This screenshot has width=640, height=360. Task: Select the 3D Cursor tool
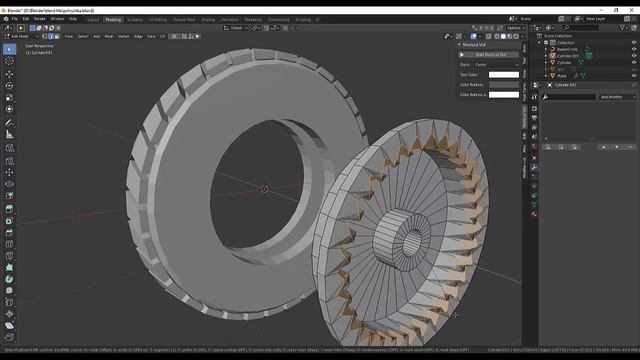pos(9,61)
